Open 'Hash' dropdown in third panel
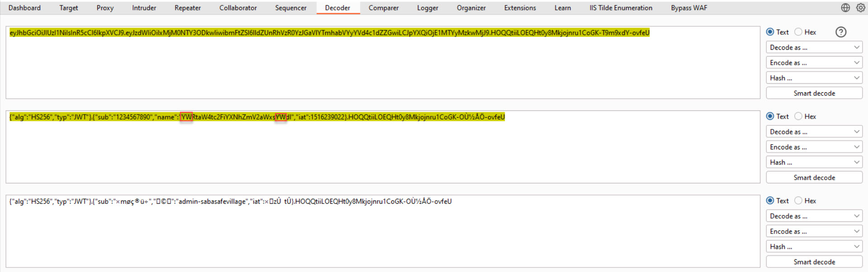Viewport: 868px width, 272px height. (814, 247)
